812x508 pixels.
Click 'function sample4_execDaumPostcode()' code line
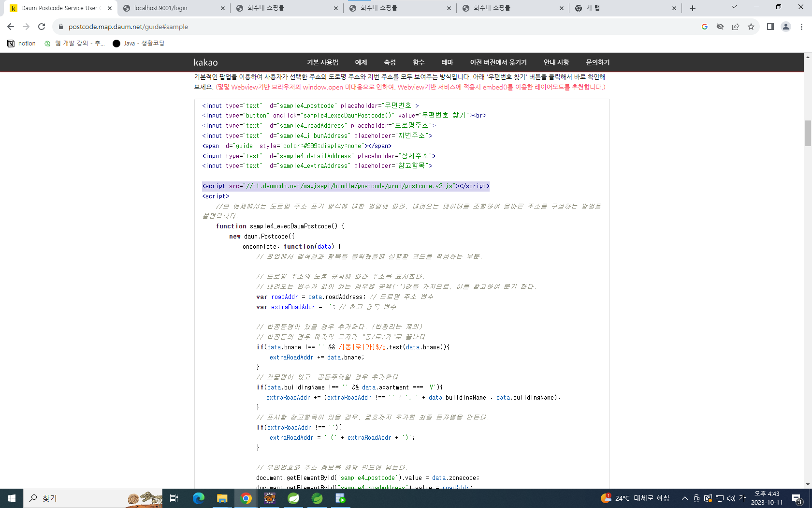280,226
